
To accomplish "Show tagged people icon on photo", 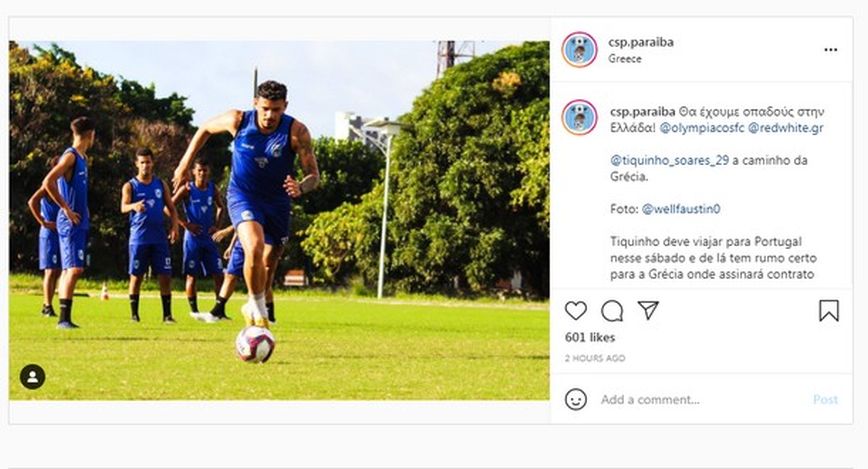I will click(32, 377).
